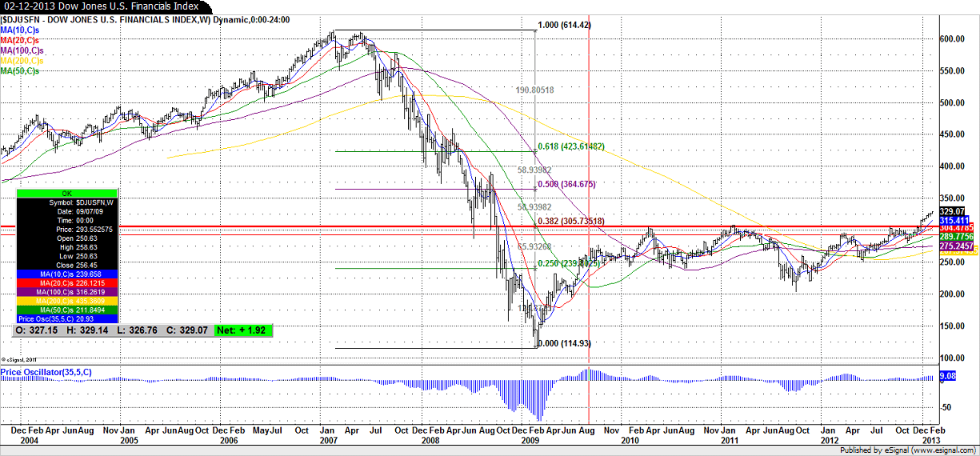Click the Price Osc(35,5,C) 20.93 row

point(67,319)
